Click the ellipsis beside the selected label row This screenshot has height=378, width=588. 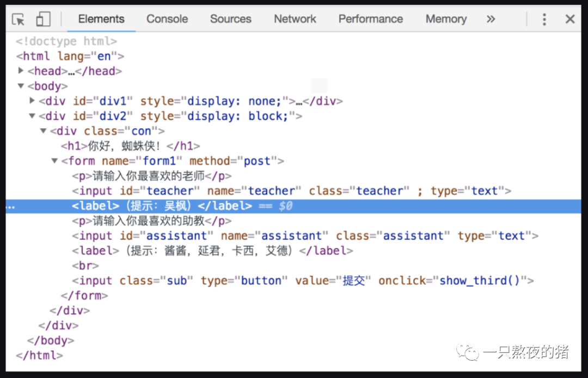(x=11, y=207)
